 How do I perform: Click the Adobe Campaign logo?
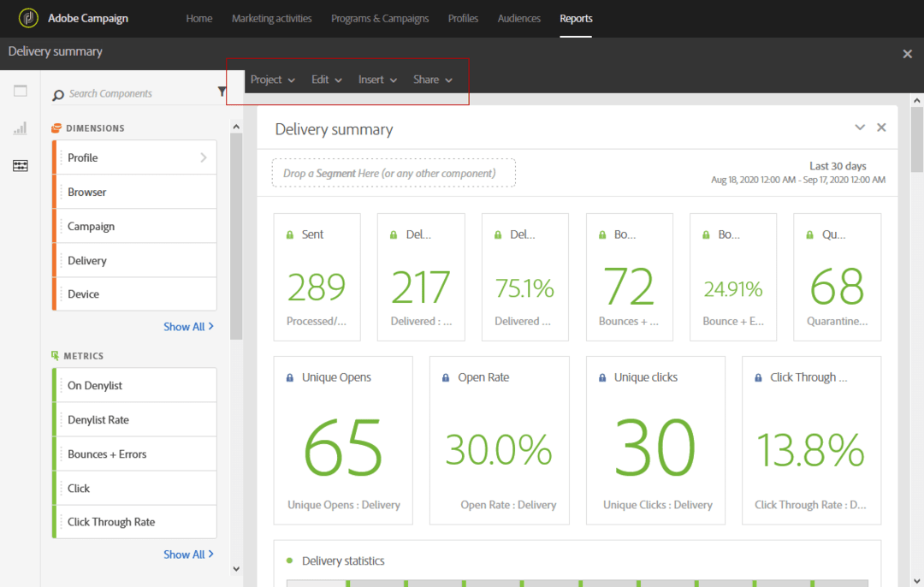[x=28, y=17]
